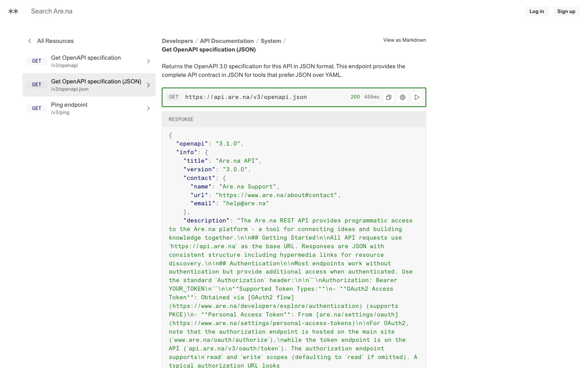Open Ping endpoint item
This screenshot has height=368, width=588.
point(89,108)
